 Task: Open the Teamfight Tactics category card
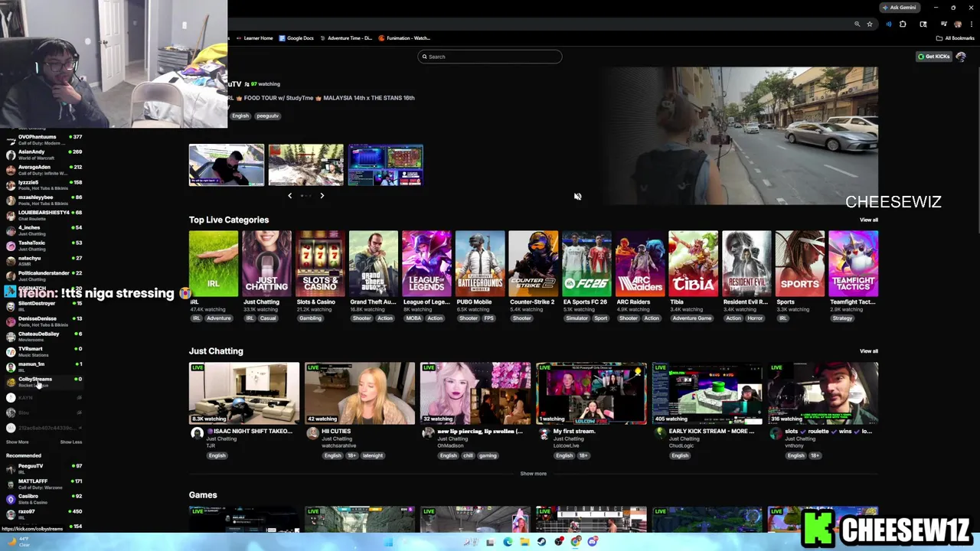[854, 264]
